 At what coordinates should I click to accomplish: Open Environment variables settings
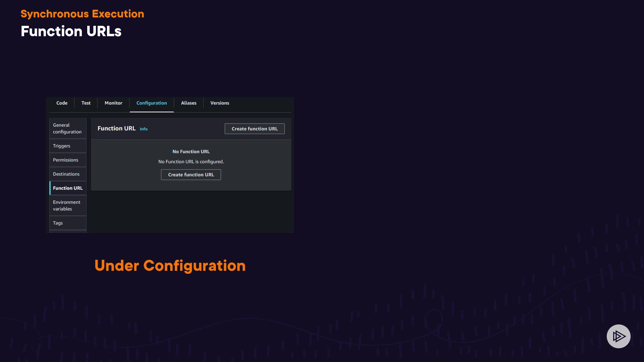click(67, 205)
